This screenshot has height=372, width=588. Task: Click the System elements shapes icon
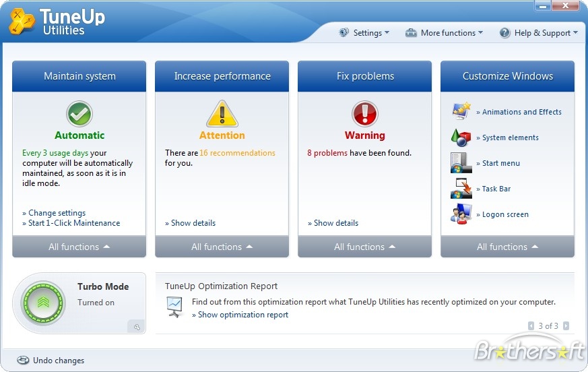tap(461, 137)
